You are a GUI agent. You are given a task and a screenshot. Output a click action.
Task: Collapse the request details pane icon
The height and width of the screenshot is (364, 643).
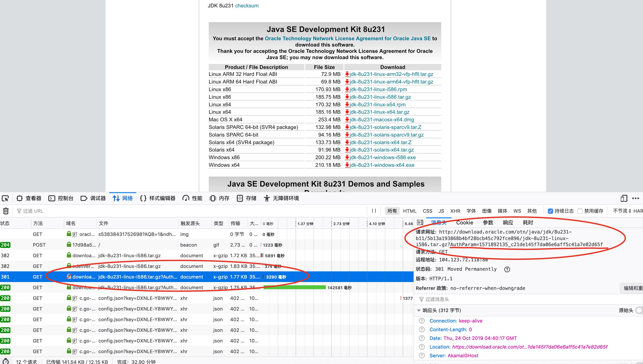point(420,222)
